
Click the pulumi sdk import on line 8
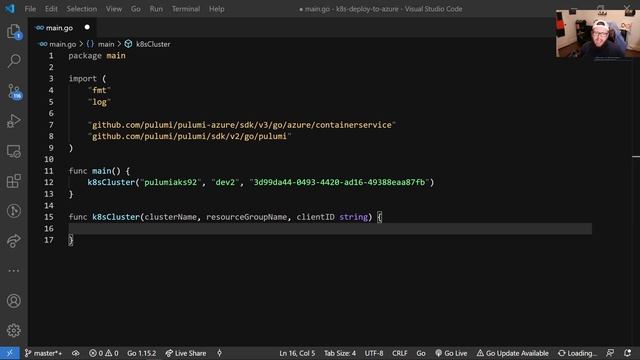pyautogui.click(x=189, y=136)
